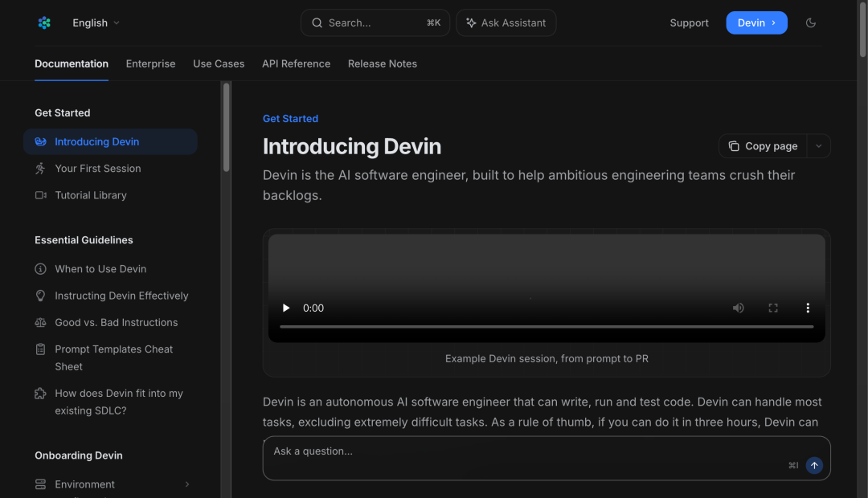The width and height of the screenshot is (868, 498).
Task: Click the Devin logo icon
Action: click(44, 22)
